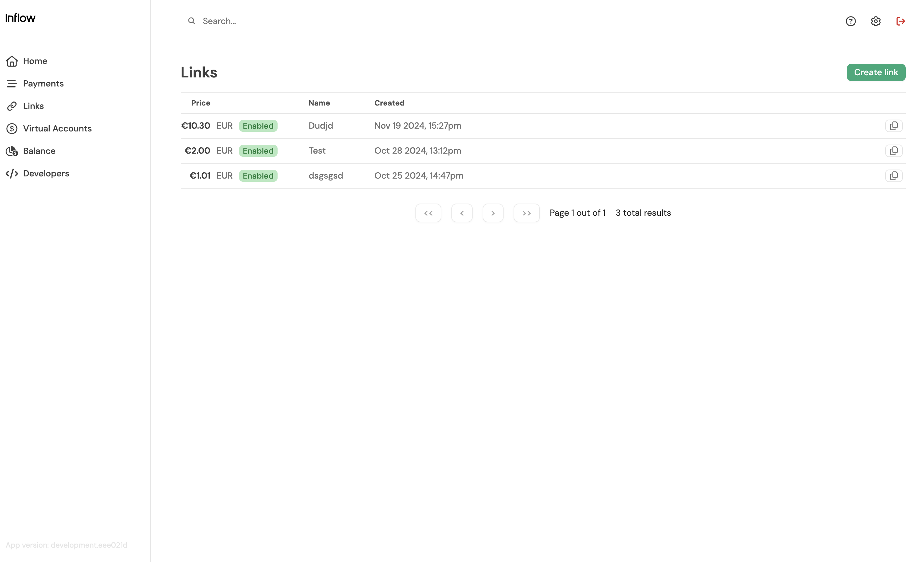Advance to next page with > button
This screenshot has width=924, height=562.
[493, 213]
